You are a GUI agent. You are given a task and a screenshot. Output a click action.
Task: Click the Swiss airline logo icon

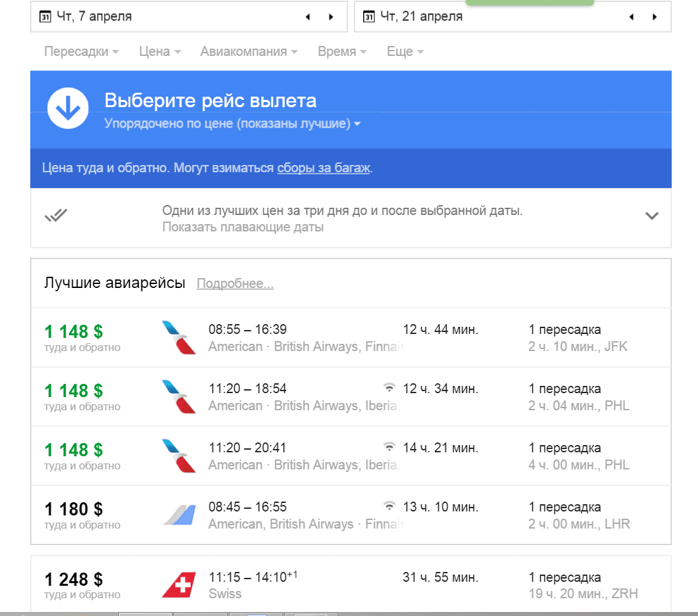click(x=179, y=585)
